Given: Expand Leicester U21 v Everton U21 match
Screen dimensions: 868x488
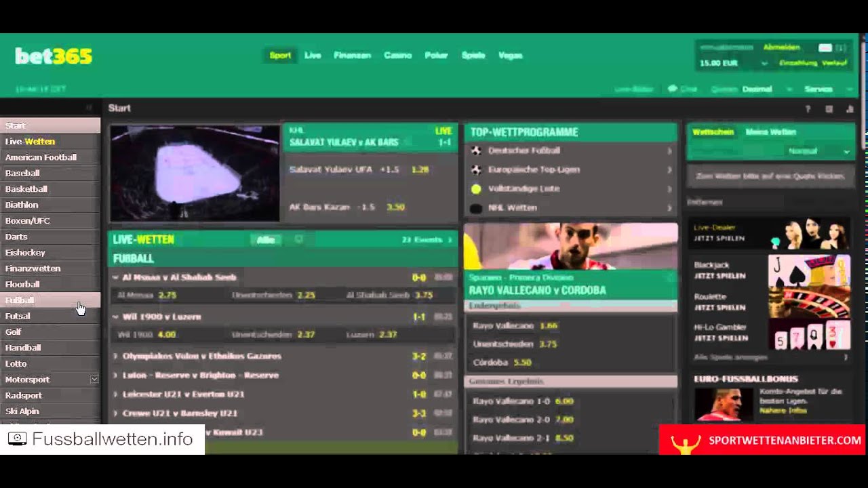Looking at the screenshot, I should click(x=115, y=394).
